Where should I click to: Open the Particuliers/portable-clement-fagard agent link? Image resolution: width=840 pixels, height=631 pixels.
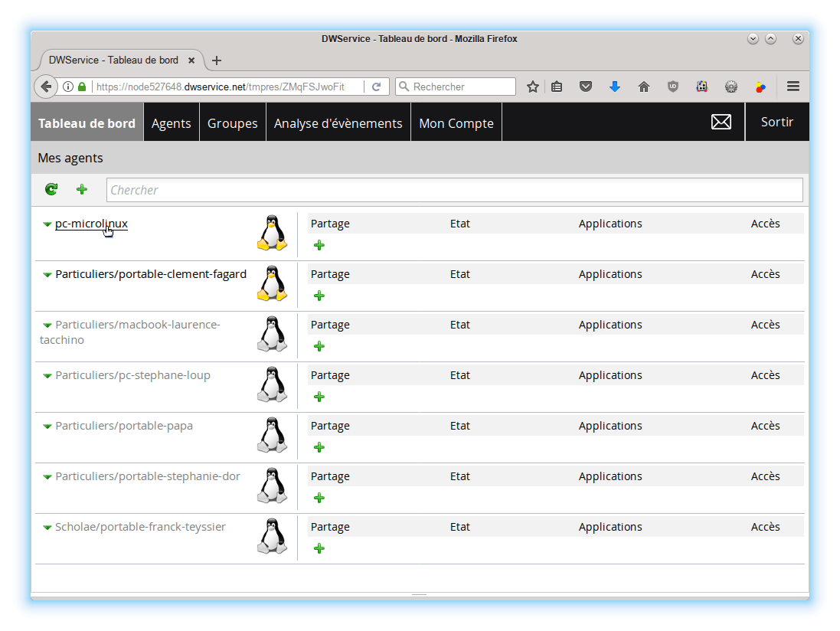(151, 274)
